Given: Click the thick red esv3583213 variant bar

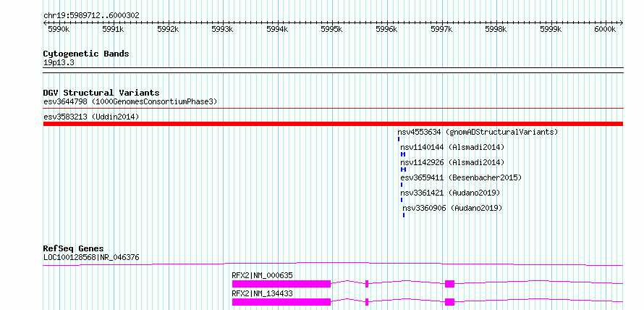Looking at the screenshot, I should [x=333, y=124].
